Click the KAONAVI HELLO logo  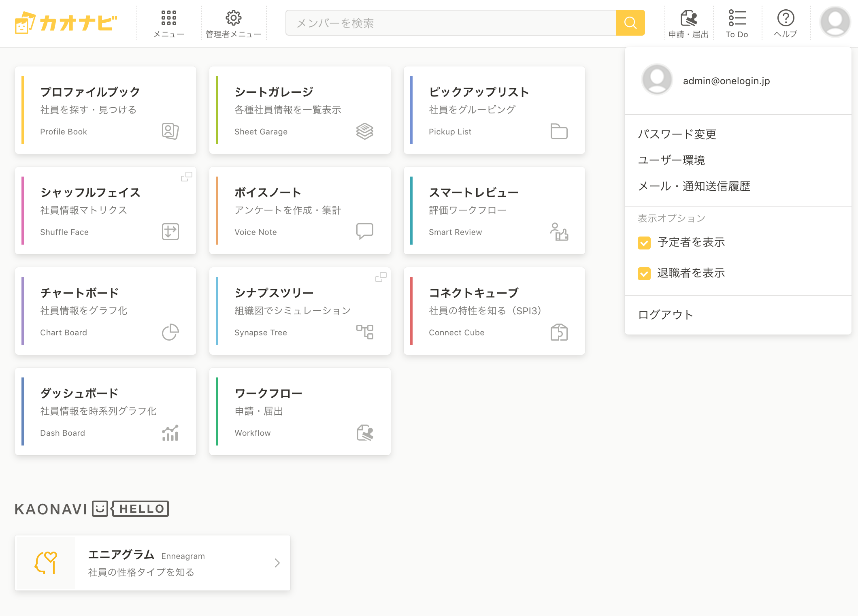pyautogui.click(x=92, y=509)
